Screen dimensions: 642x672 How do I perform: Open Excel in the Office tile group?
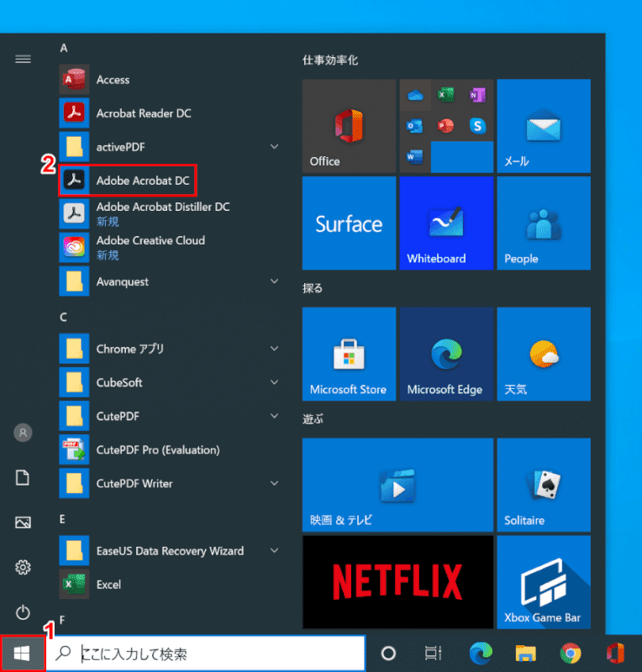click(x=446, y=95)
